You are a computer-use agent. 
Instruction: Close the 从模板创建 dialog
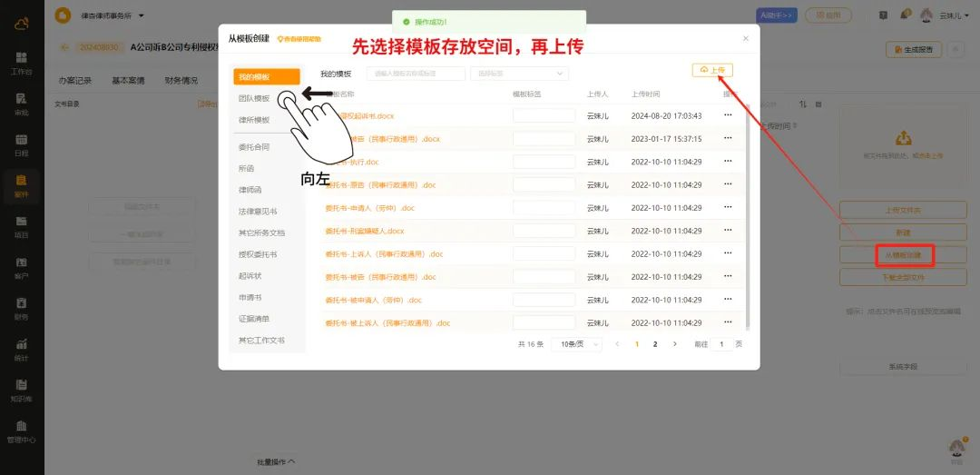pos(746,38)
